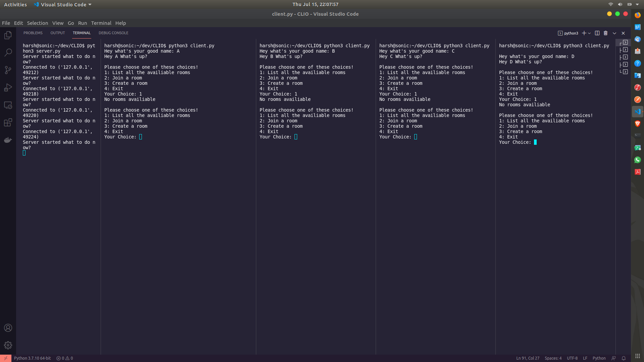The width and height of the screenshot is (644, 362).
Task: Switch to the DEBUG CONSOLE tab
Action: (113, 33)
